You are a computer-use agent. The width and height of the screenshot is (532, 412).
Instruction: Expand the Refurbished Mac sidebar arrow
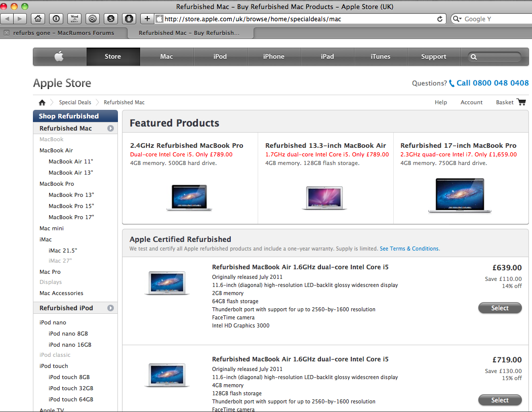(x=111, y=128)
